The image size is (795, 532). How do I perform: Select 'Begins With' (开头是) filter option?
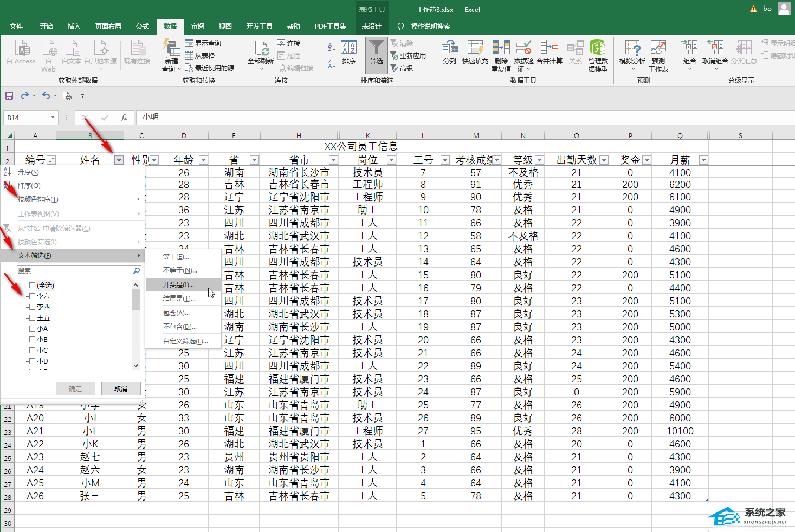point(178,285)
